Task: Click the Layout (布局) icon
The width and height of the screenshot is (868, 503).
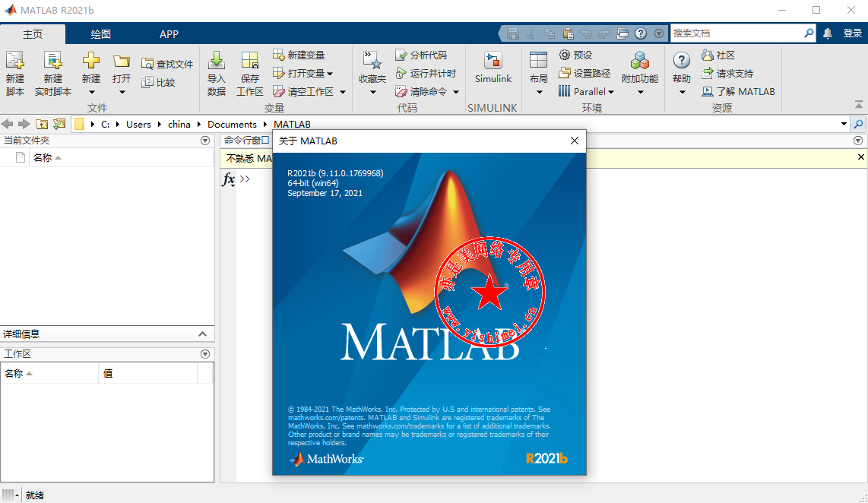Action: point(538,60)
